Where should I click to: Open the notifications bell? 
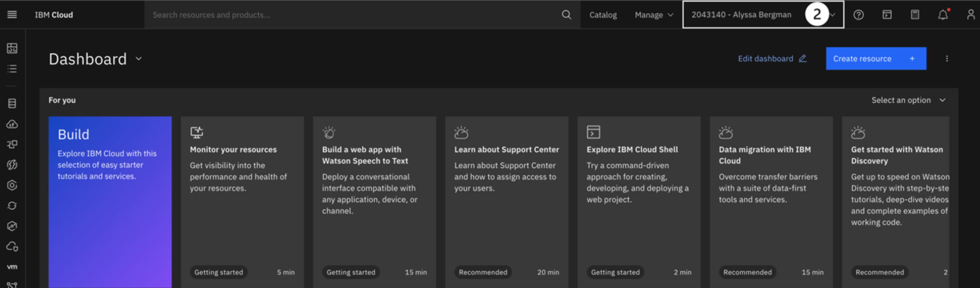click(x=943, y=14)
